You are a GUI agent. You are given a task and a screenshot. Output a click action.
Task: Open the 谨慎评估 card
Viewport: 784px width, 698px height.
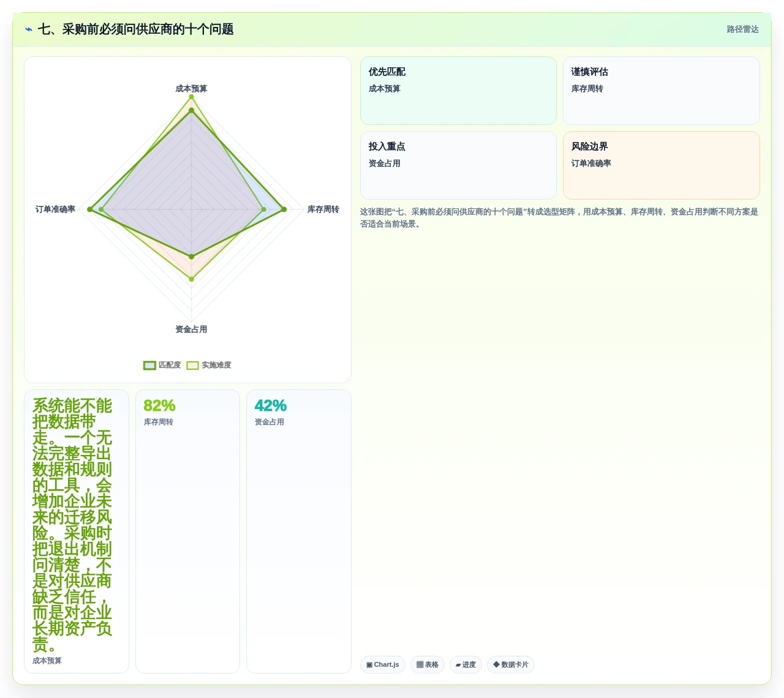pyautogui.click(x=661, y=91)
